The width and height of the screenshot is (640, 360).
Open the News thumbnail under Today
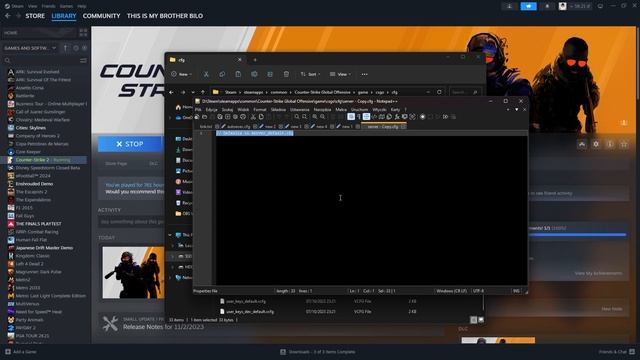(133, 272)
